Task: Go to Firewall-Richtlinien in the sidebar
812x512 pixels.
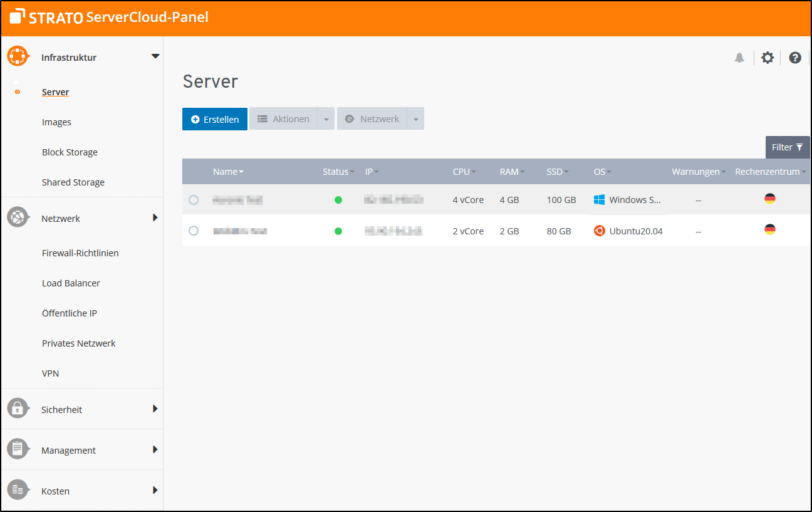Action: [x=80, y=253]
